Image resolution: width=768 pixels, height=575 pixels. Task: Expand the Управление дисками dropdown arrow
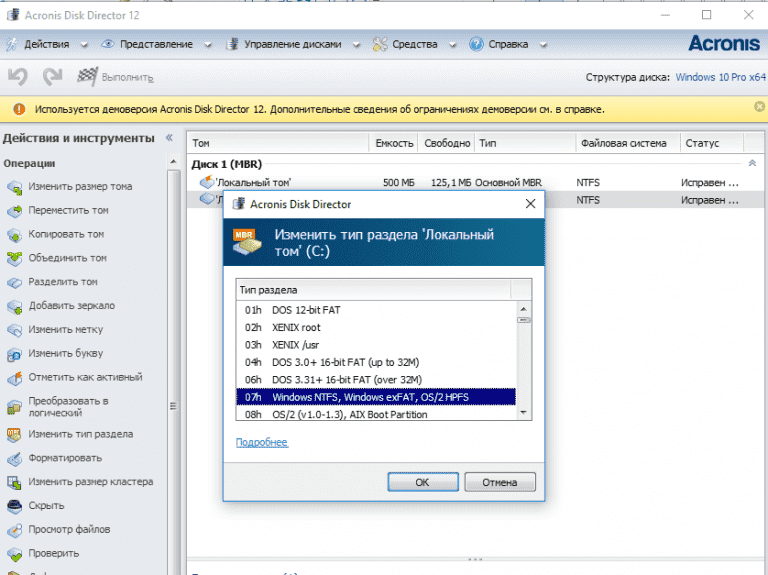pos(356,45)
